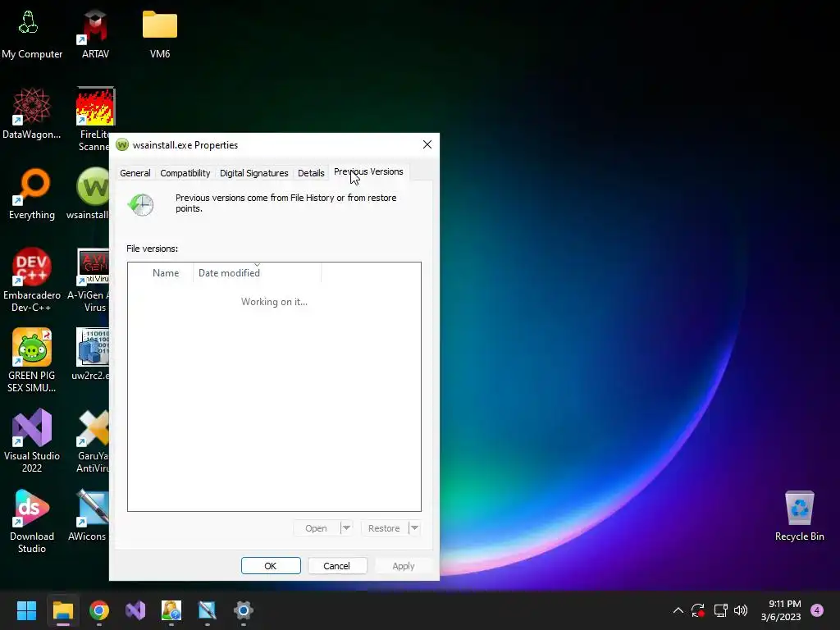The width and height of the screenshot is (840, 630).
Task: Switch to the Details tab
Action: pos(311,173)
